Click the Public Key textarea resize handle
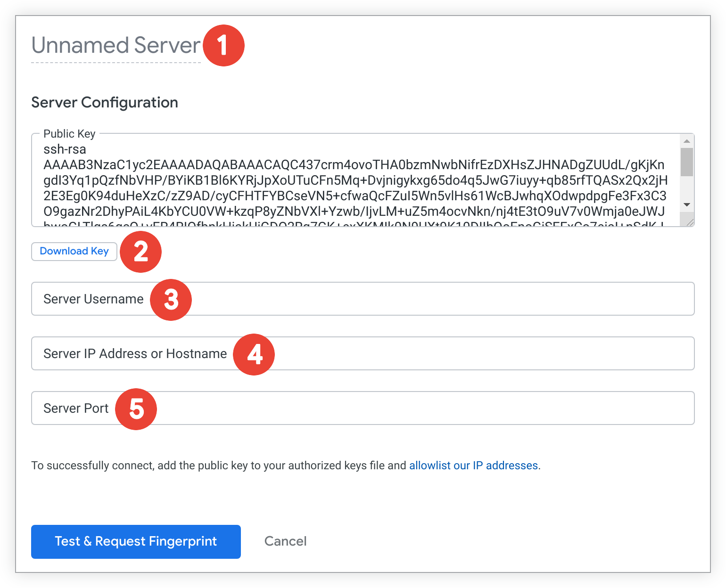This screenshot has width=726, height=588. click(690, 222)
